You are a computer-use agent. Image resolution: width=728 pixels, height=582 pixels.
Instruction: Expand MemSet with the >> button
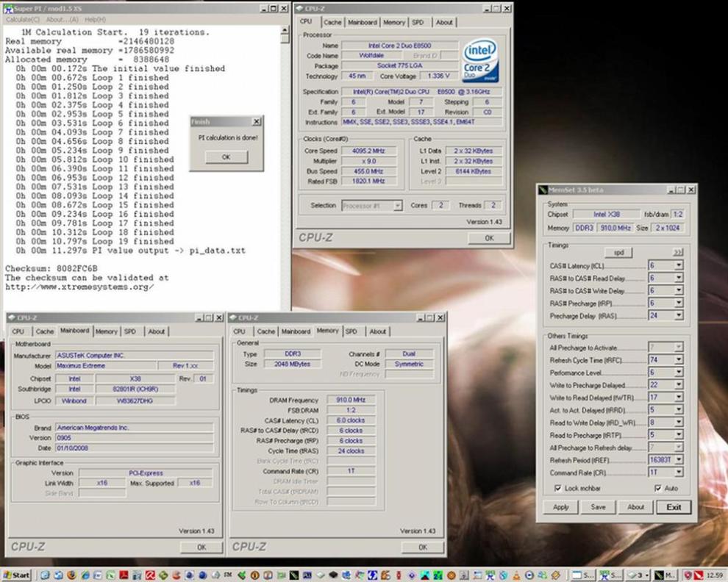pos(677,252)
